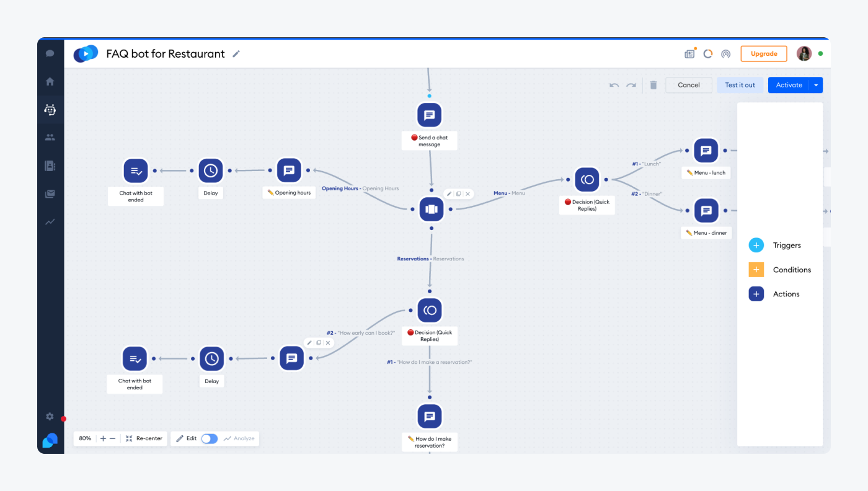The width and height of the screenshot is (868, 491).
Task: Expand the Triggers node list
Action: coord(756,245)
